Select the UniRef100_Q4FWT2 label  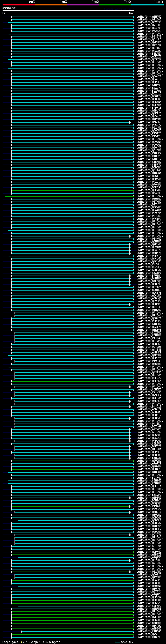(149, 256)
